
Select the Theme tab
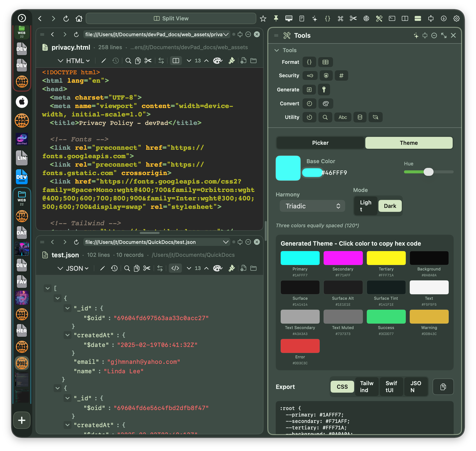[408, 143]
